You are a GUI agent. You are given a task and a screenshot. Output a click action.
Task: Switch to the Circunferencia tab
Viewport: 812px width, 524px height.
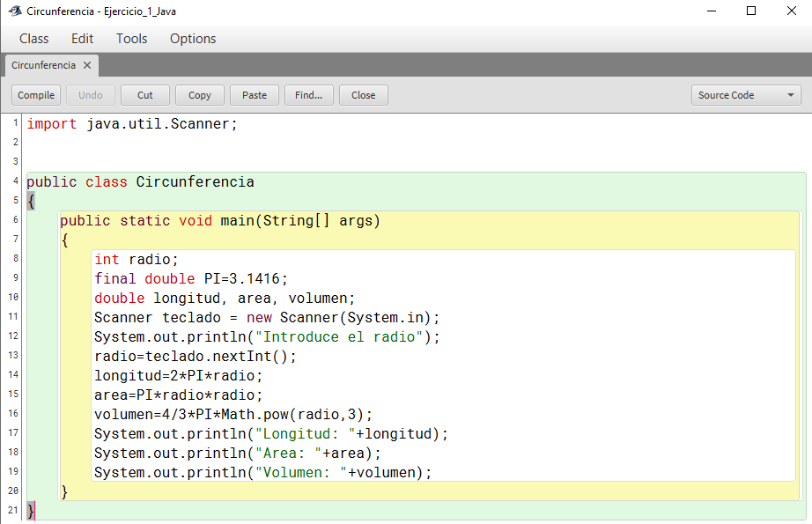[x=44, y=65]
